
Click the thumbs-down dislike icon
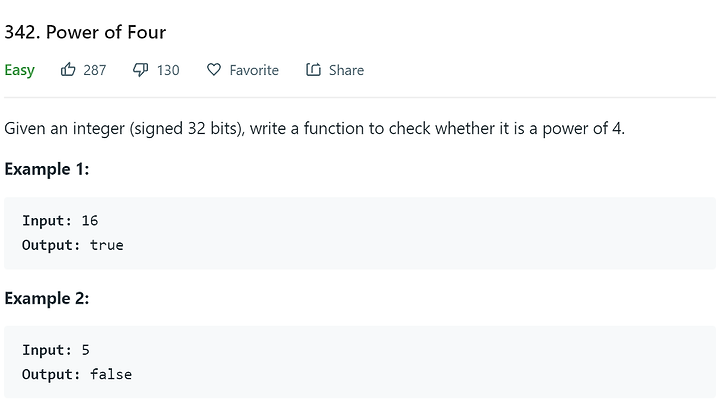click(x=141, y=70)
